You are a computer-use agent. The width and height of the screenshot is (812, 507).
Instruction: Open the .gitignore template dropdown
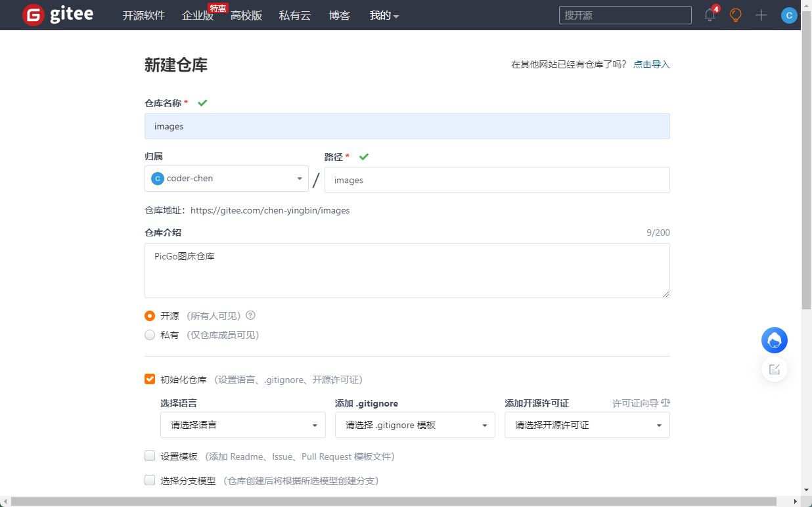click(x=415, y=425)
